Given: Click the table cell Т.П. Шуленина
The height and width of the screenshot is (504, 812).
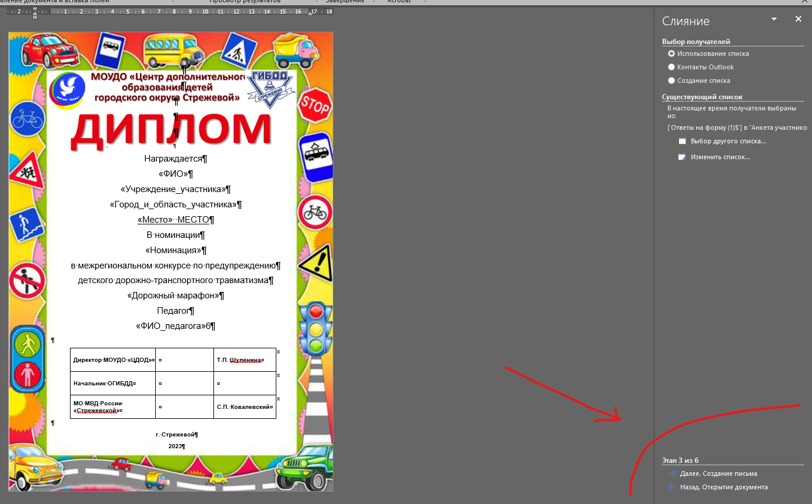Looking at the screenshot, I should point(245,359).
